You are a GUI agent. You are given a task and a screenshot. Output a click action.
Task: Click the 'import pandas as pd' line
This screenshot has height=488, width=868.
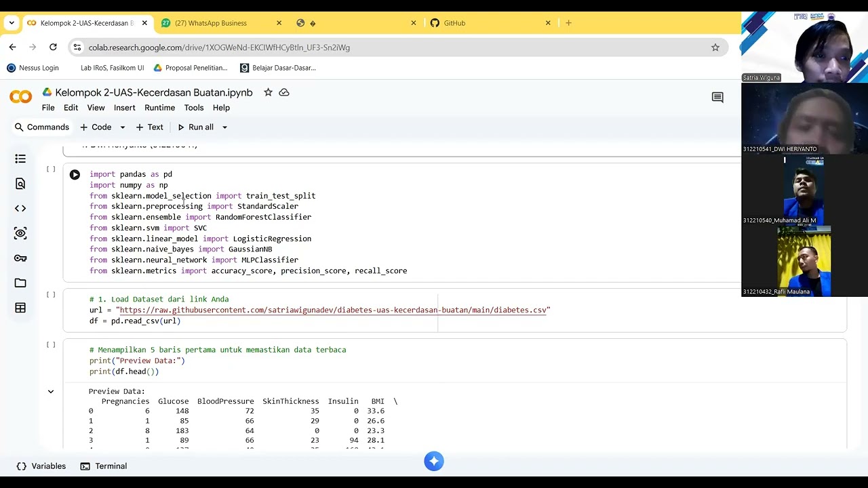131,174
